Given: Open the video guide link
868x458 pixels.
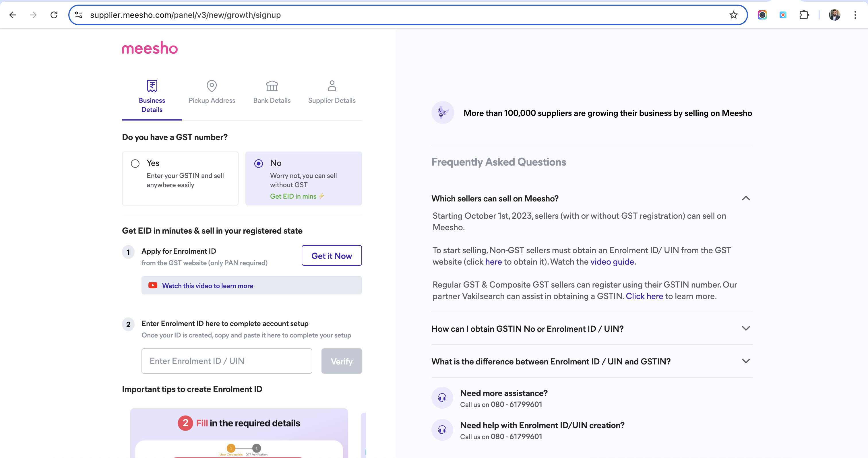Looking at the screenshot, I should 612,262.
